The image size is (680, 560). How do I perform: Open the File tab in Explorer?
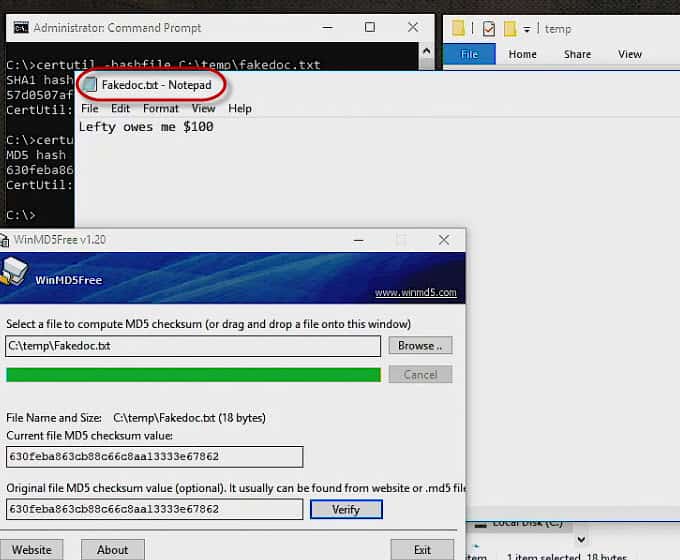pos(469,54)
